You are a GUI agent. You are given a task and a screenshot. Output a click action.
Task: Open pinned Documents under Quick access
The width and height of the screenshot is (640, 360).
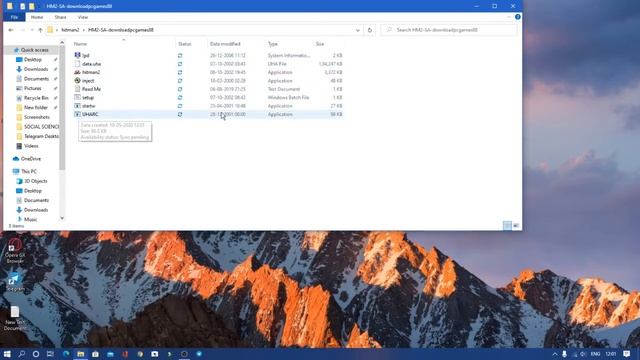pos(36,79)
